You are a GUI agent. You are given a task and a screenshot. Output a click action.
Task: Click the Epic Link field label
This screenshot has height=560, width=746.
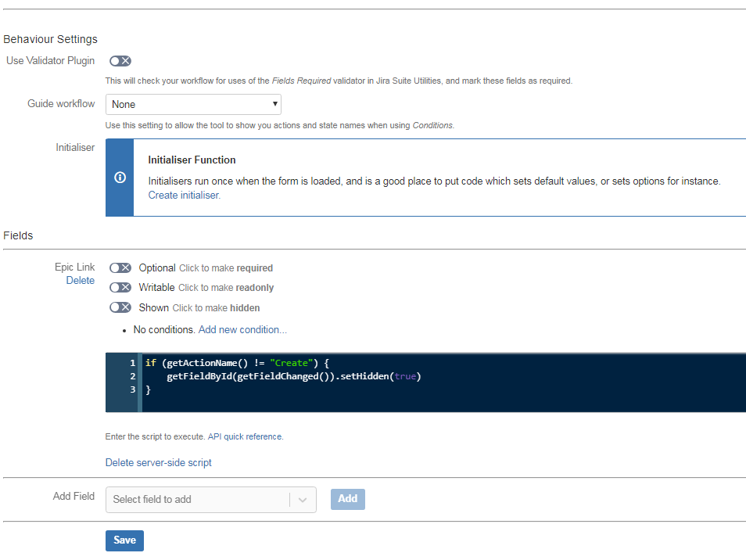point(75,267)
